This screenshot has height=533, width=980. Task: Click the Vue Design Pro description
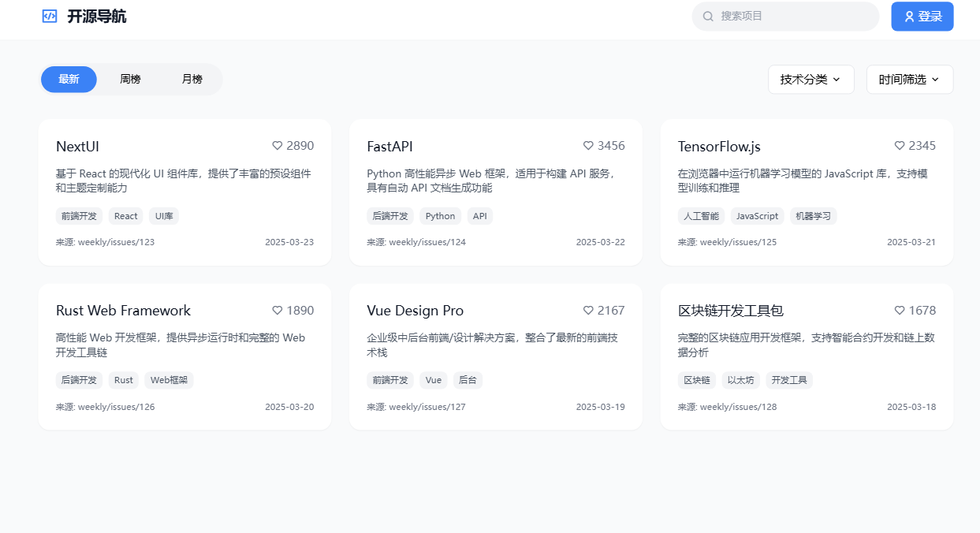point(492,345)
